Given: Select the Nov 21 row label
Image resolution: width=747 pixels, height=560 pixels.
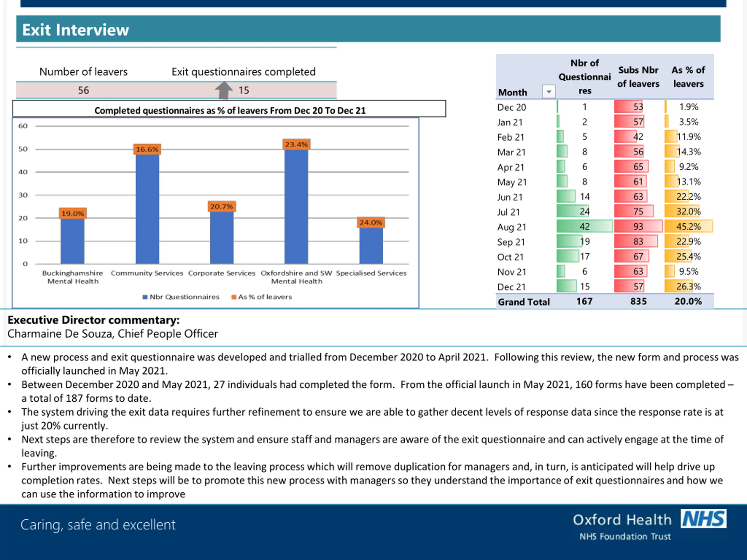Looking at the screenshot, I should click(512, 272).
